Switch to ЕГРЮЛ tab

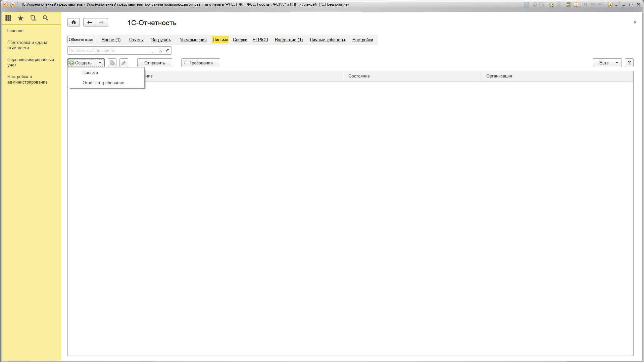(260, 40)
